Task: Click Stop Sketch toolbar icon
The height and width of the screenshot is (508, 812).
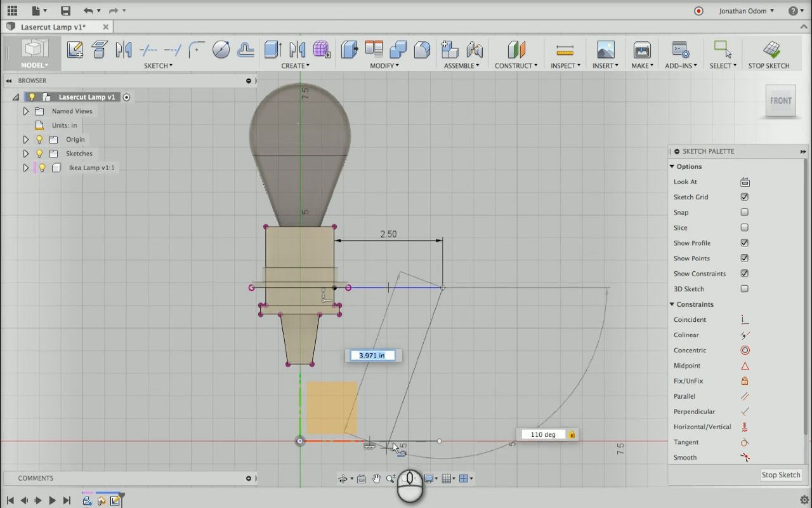Action: [x=771, y=50]
